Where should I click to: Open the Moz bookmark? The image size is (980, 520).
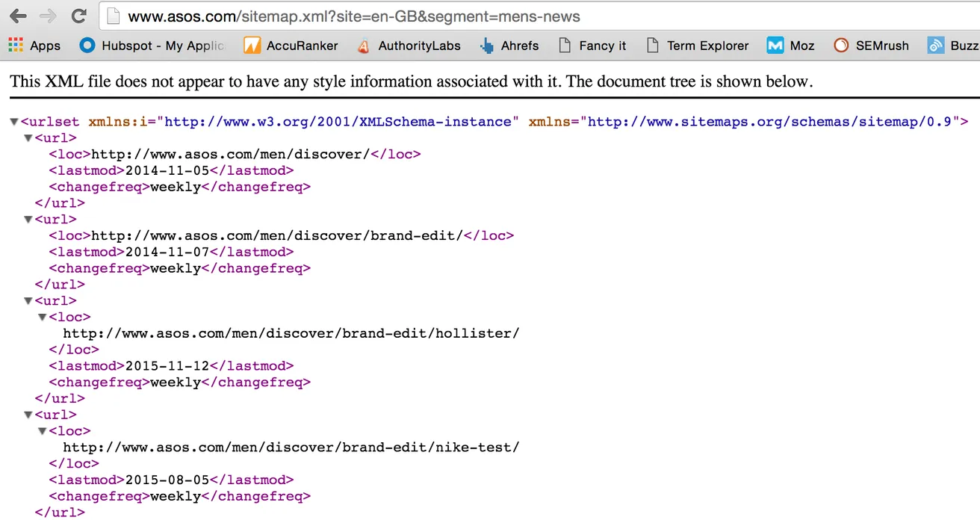click(791, 46)
